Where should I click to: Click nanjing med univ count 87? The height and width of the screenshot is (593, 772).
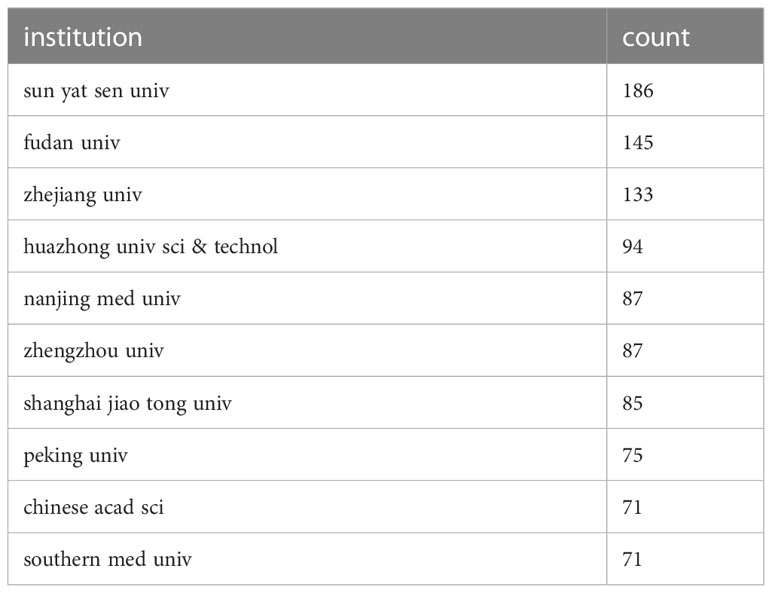point(632,299)
